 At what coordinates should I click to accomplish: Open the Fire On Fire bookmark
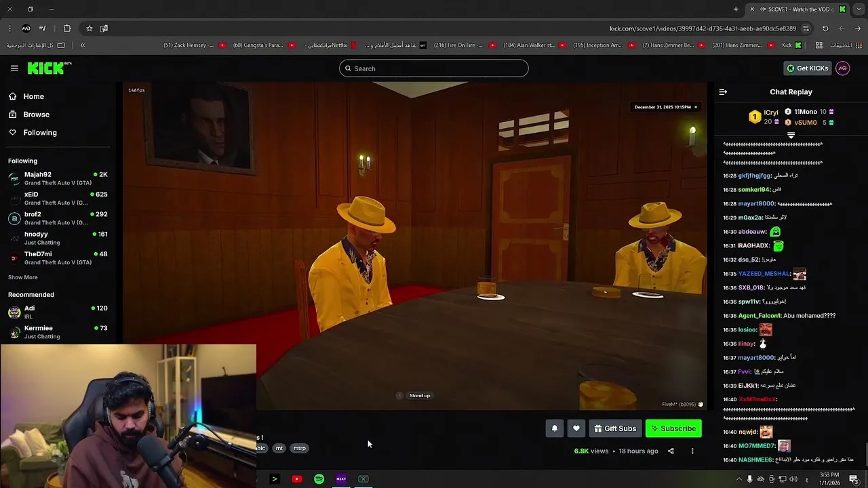[464, 45]
